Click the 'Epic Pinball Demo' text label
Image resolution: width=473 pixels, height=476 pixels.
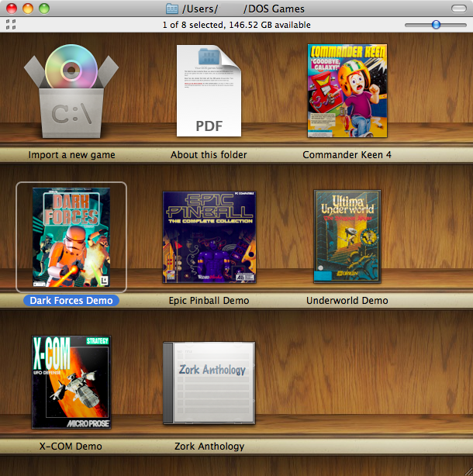pyautogui.click(x=209, y=300)
